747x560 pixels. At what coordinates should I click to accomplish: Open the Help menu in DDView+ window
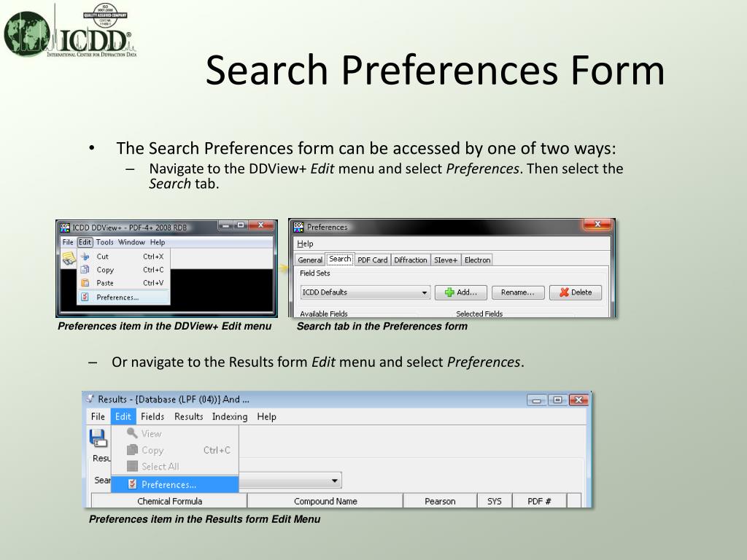(x=158, y=242)
